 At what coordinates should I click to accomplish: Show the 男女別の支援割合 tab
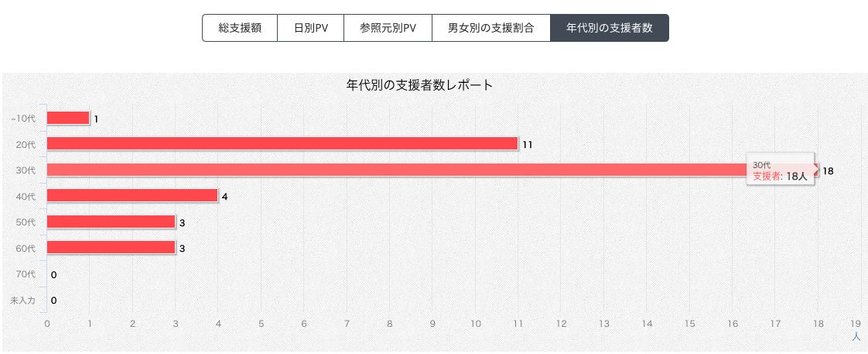tap(490, 28)
